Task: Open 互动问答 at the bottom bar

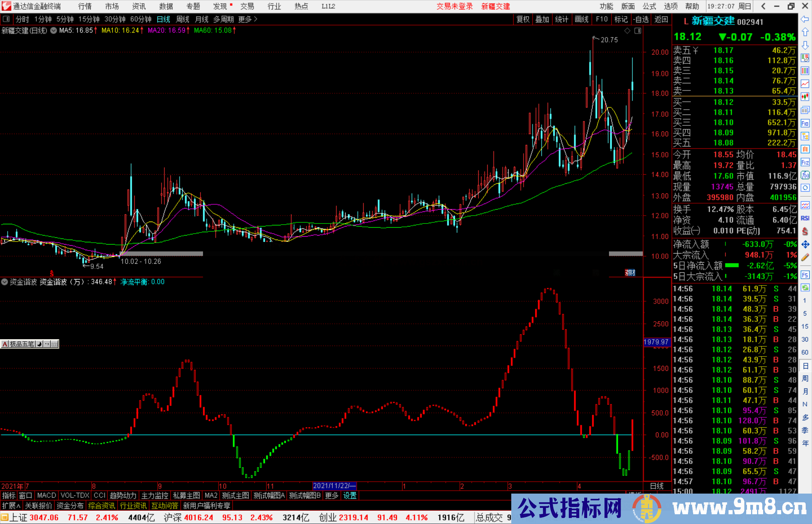Action: click(x=165, y=505)
